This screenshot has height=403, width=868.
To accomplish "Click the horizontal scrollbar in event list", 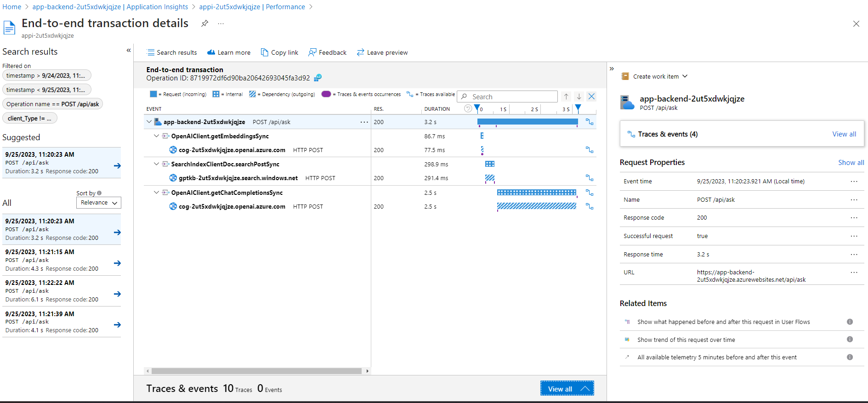I will pyautogui.click(x=256, y=371).
